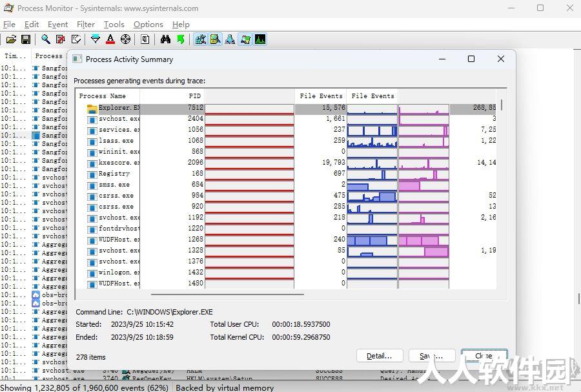Click the wininit.exe process icon
The width and height of the screenshot is (581, 392).
[92, 152]
